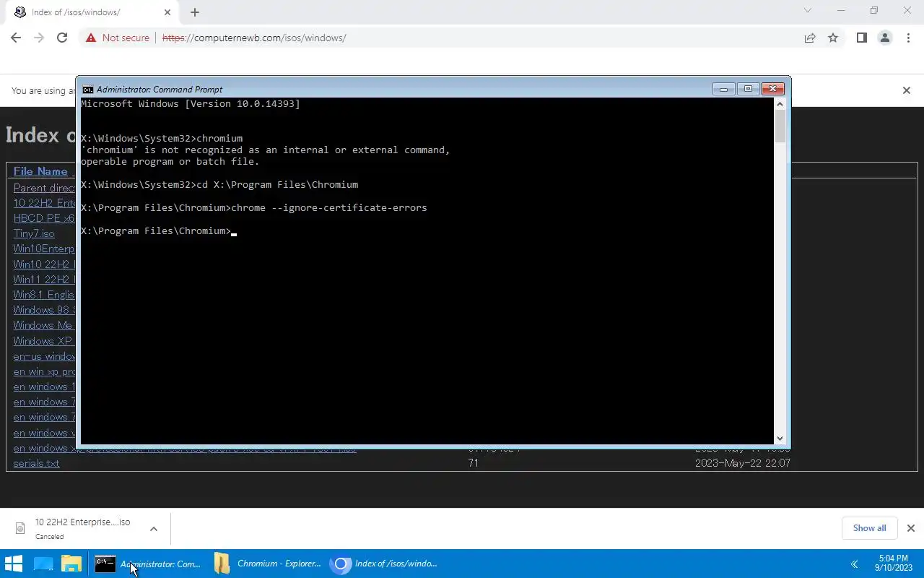The width and height of the screenshot is (924, 578).
Task: Click the Command Prompt scroll-down arrow
Action: click(x=780, y=438)
